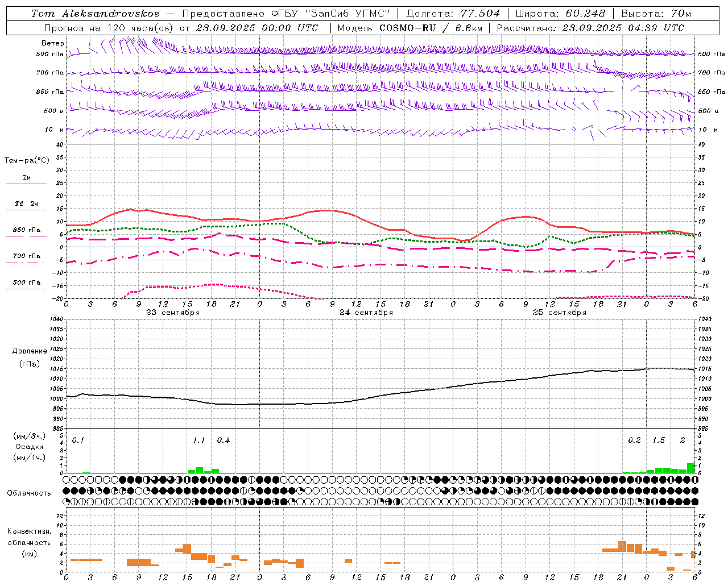This screenshot has width=728, height=582.
Task: Click the station name Tom_Aleksandrovskoe
Action: (95, 14)
